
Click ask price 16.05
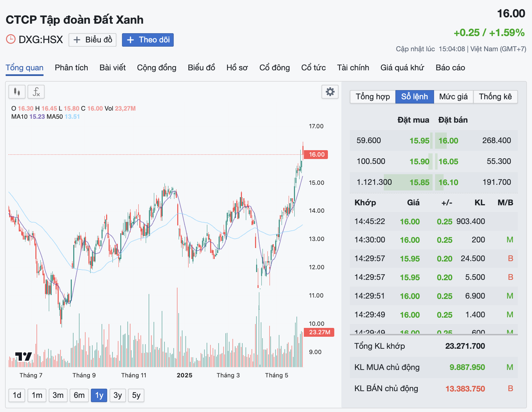click(x=448, y=161)
